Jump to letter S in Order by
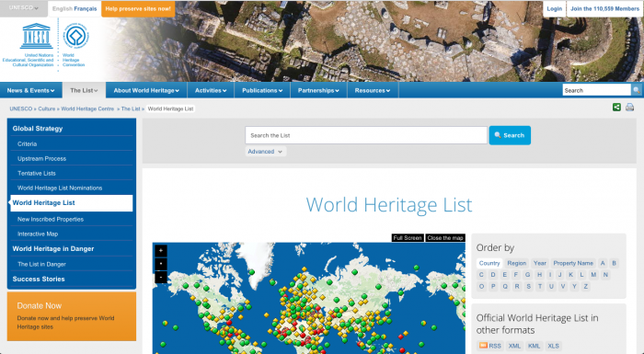The image size is (644, 354). [529, 286]
